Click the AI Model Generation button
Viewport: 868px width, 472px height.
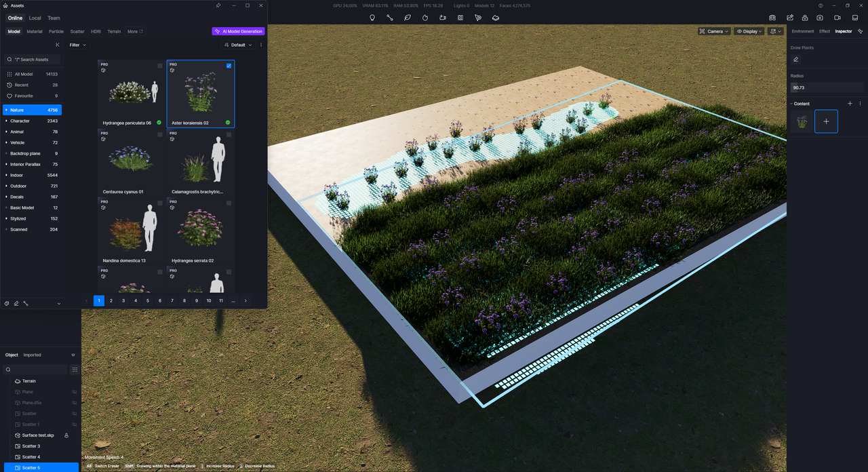pyautogui.click(x=238, y=31)
